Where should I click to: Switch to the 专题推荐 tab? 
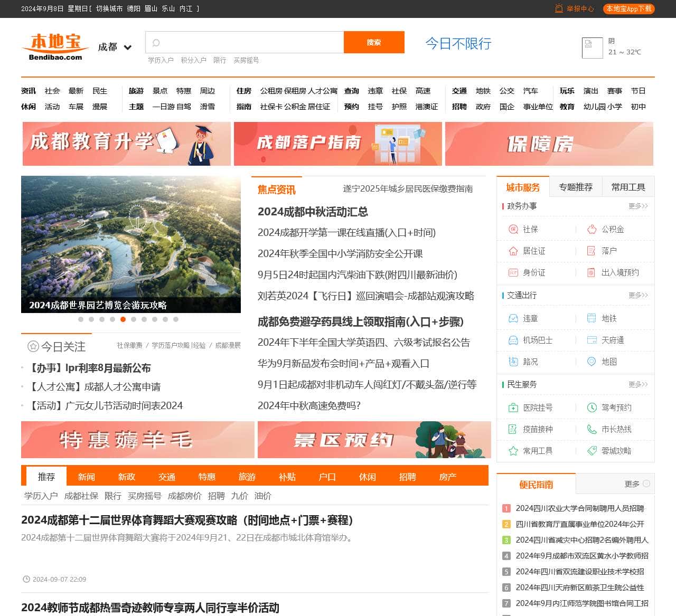pyautogui.click(x=576, y=187)
